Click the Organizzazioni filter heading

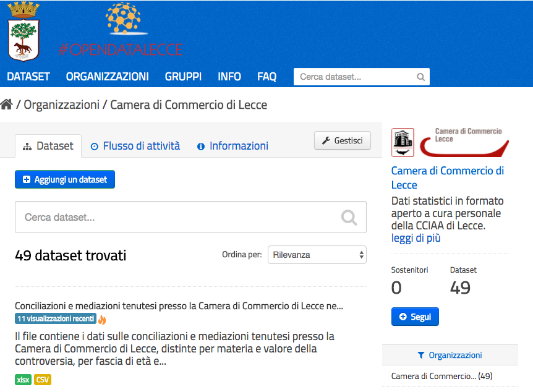(x=450, y=355)
